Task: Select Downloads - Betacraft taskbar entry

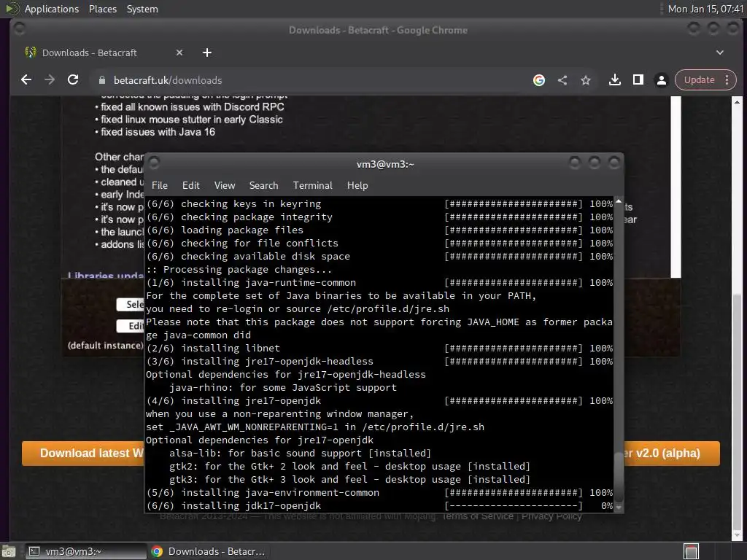Action: pyautogui.click(x=208, y=551)
